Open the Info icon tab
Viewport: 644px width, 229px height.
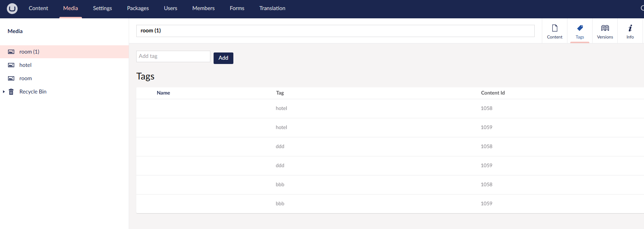click(630, 28)
